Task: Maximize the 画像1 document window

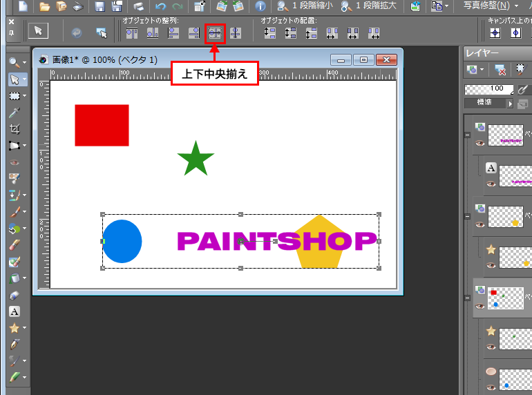Action: click(x=363, y=60)
